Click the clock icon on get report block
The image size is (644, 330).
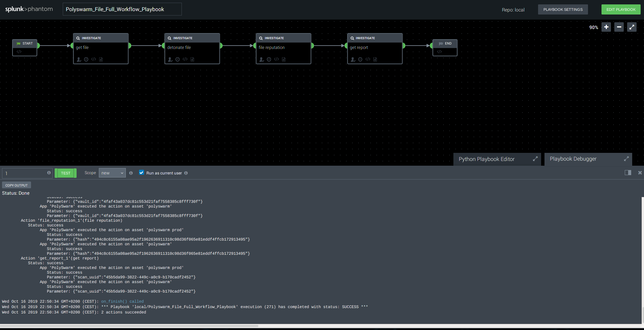(x=360, y=59)
